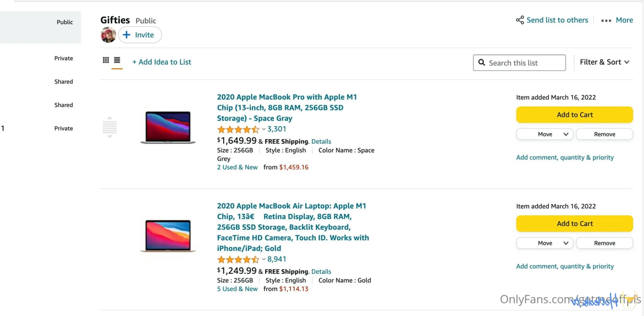The image size is (644, 316).
Task: Remove MacBook Air from list
Action: click(604, 243)
